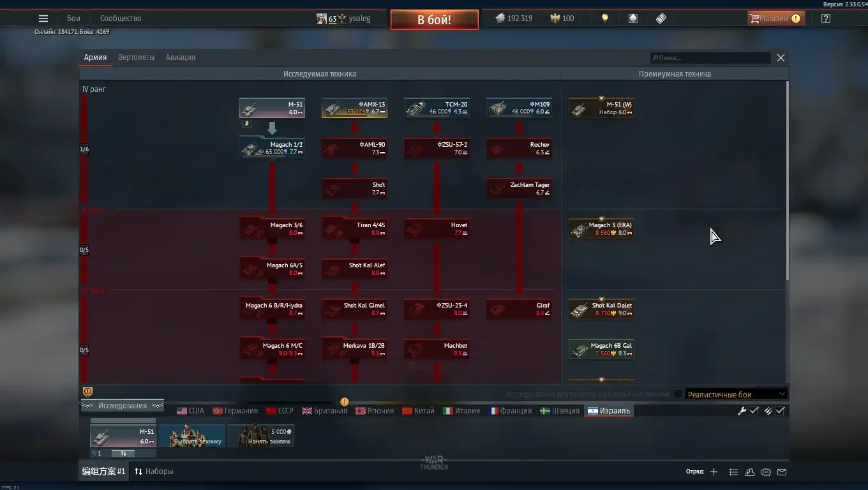Viewport: 868px width, 490px height.
Task: Open the contacts list icon
Action: tap(734, 472)
